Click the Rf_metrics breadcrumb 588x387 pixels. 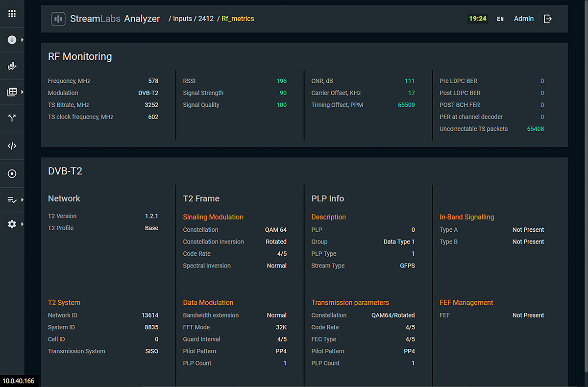click(x=238, y=19)
